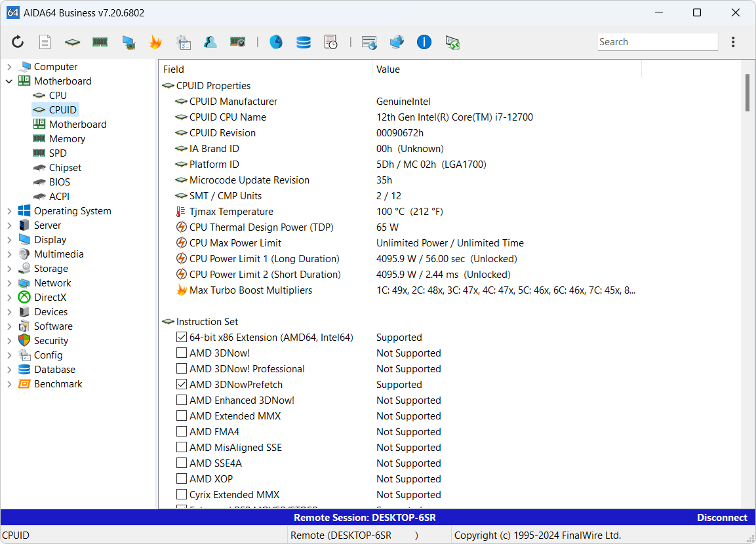Toggle the AMD FMA4 checkbox
The image size is (756, 544).
[x=182, y=432]
